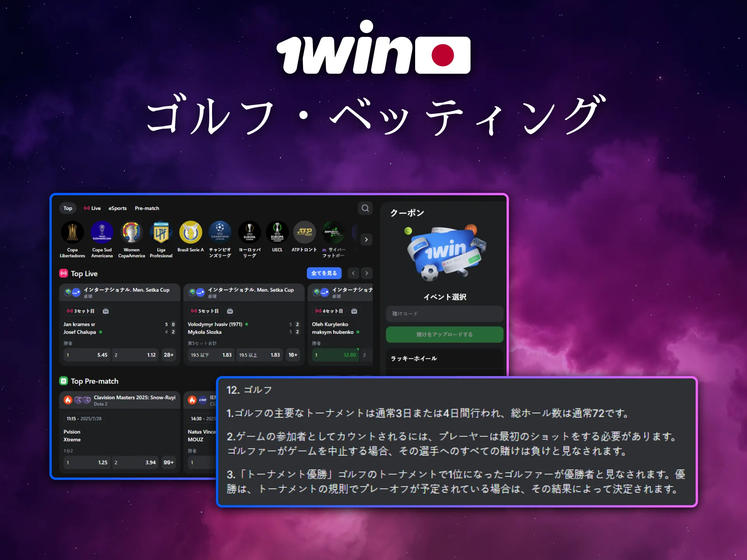Click the flame icon on the Clavision Masters card
This screenshot has width=747, height=560.
tap(68, 400)
